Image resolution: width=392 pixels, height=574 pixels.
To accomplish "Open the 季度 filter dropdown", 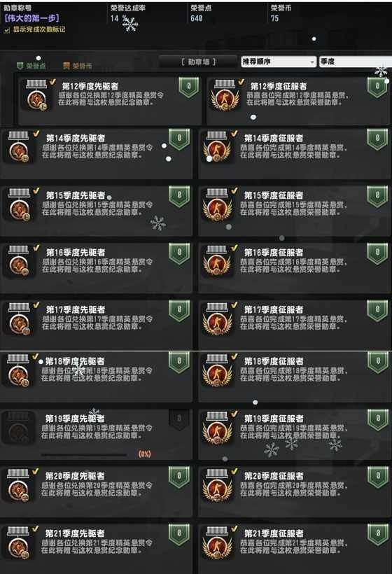I will 355,62.
